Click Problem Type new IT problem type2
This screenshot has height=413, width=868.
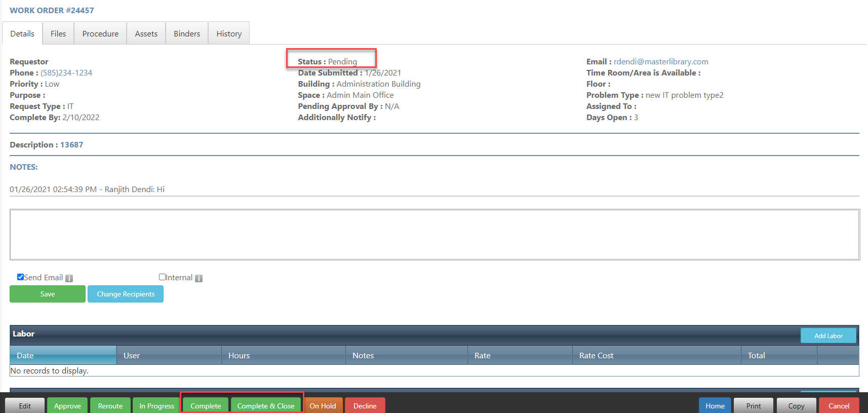click(x=655, y=95)
